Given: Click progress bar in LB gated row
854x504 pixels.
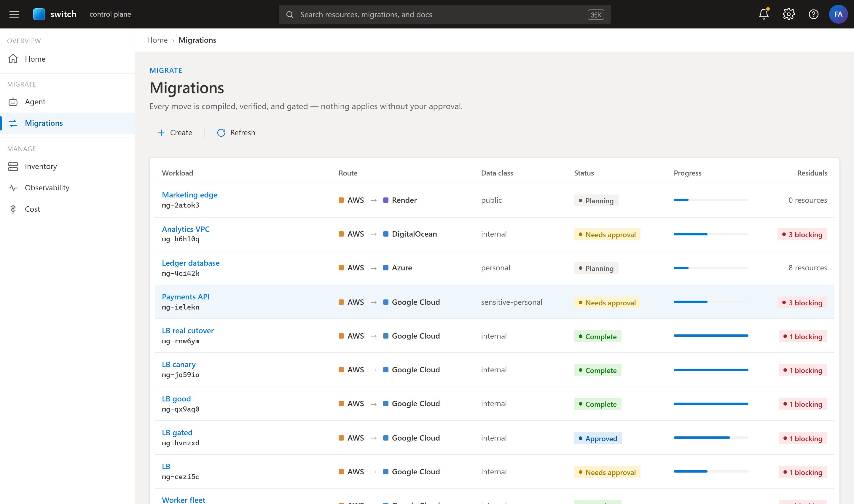Looking at the screenshot, I should 711,438.
